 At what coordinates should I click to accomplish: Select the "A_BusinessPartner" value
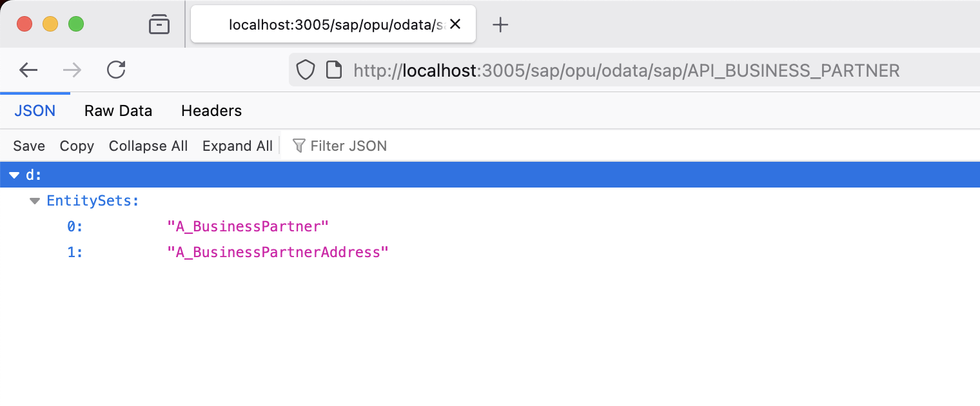[248, 227]
